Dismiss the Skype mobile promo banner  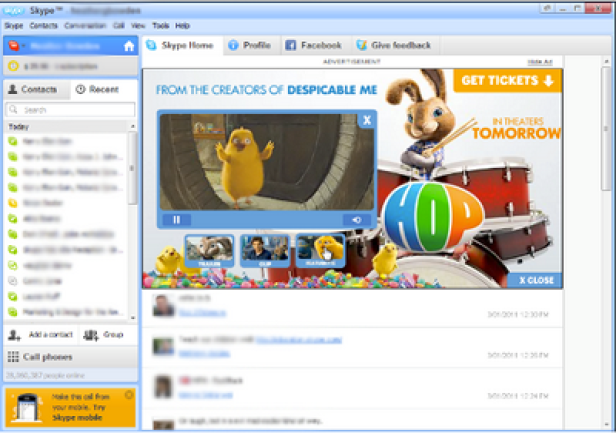[x=128, y=395]
